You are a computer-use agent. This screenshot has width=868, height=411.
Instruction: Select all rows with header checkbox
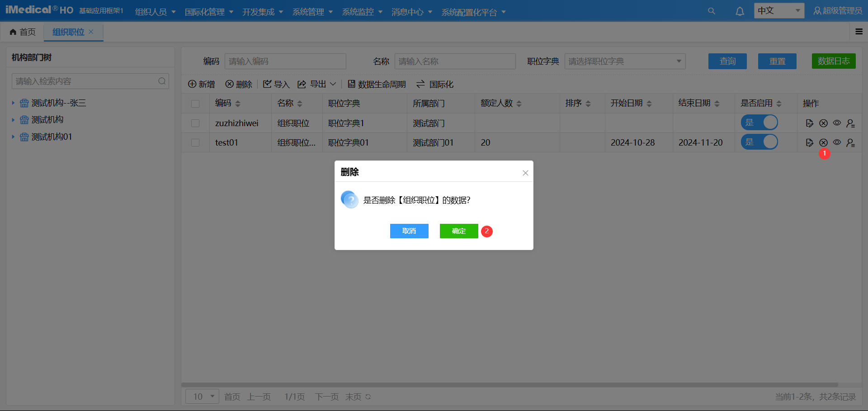click(x=195, y=104)
